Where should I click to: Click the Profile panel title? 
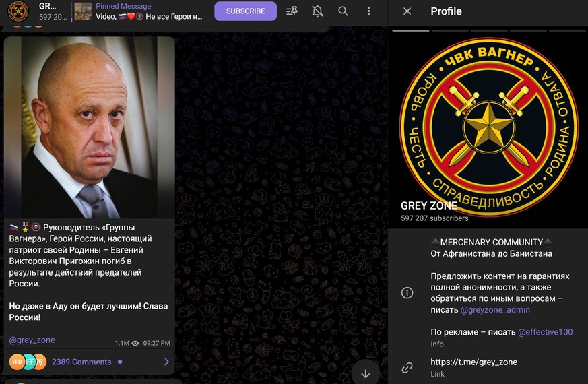click(x=446, y=11)
